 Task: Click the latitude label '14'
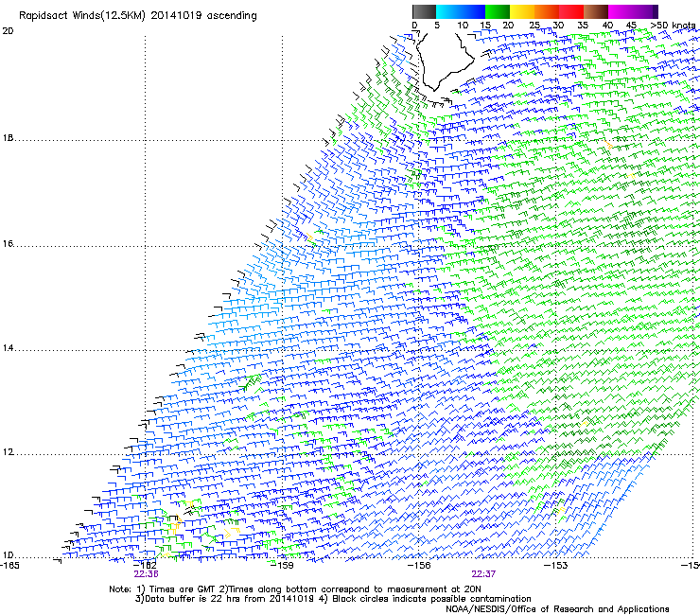pos(8,348)
